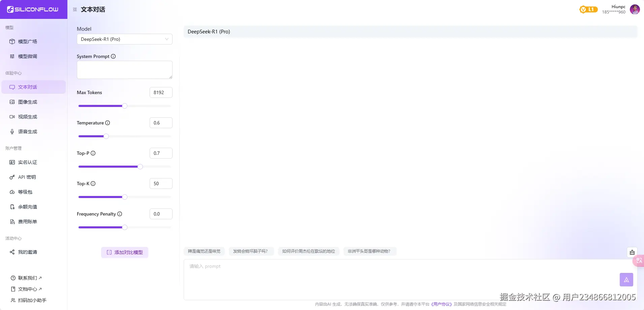Click the SiliconFlow logo

coord(33,9)
